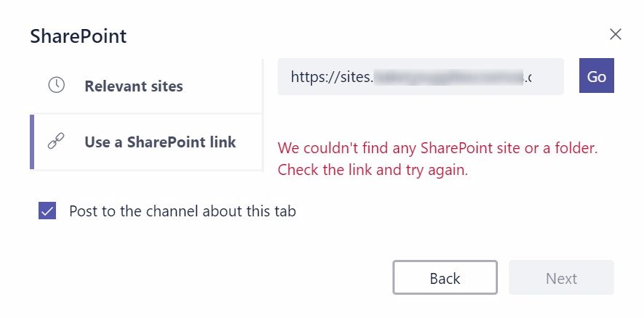Click the 'Check the link and try again' text
This screenshot has width=644, height=318.
(x=373, y=169)
